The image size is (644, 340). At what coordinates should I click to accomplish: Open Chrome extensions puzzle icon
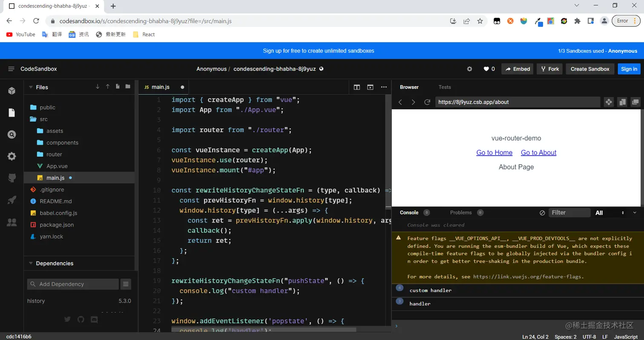[577, 21]
